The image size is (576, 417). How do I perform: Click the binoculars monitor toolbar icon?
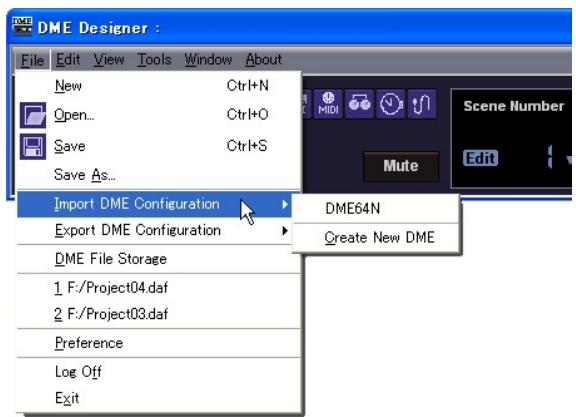pos(359,104)
